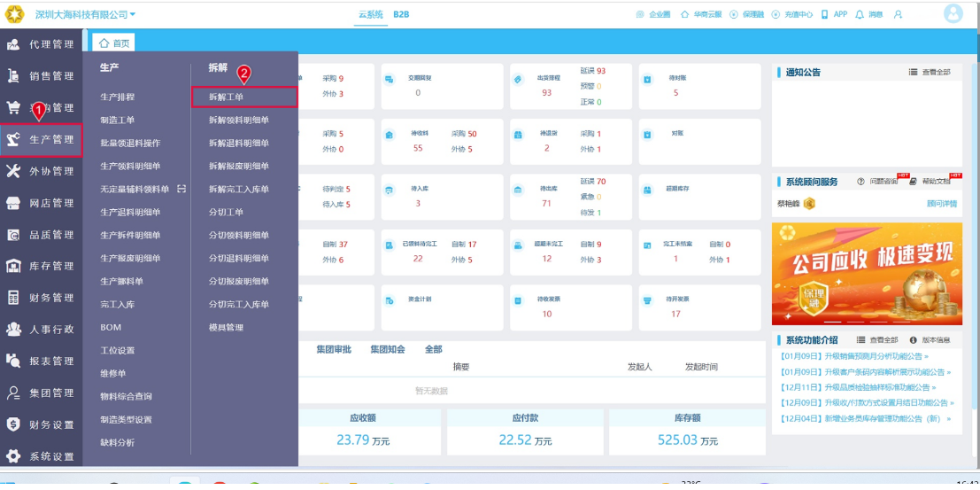Click the 超期库存 card icon
The width and height of the screenshot is (980, 490).
[648, 190]
